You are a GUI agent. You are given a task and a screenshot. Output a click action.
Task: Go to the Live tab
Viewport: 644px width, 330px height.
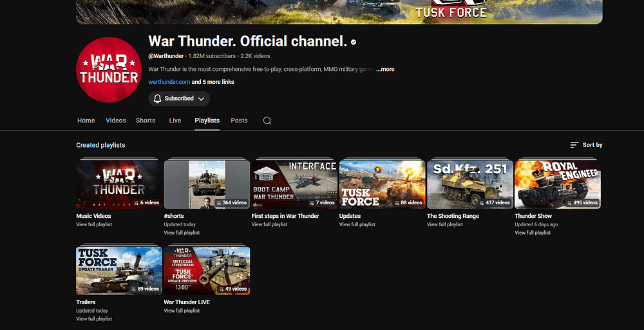[x=175, y=121]
